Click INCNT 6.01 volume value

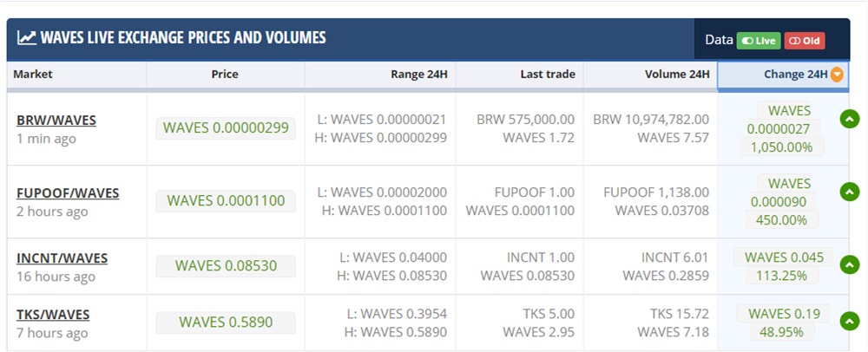pyautogui.click(x=675, y=258)
